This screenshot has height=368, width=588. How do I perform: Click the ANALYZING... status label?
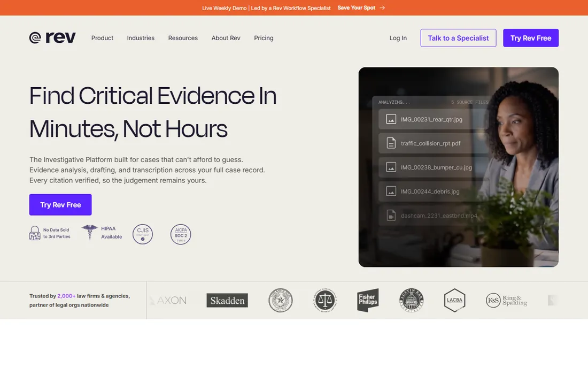[394, 102]
